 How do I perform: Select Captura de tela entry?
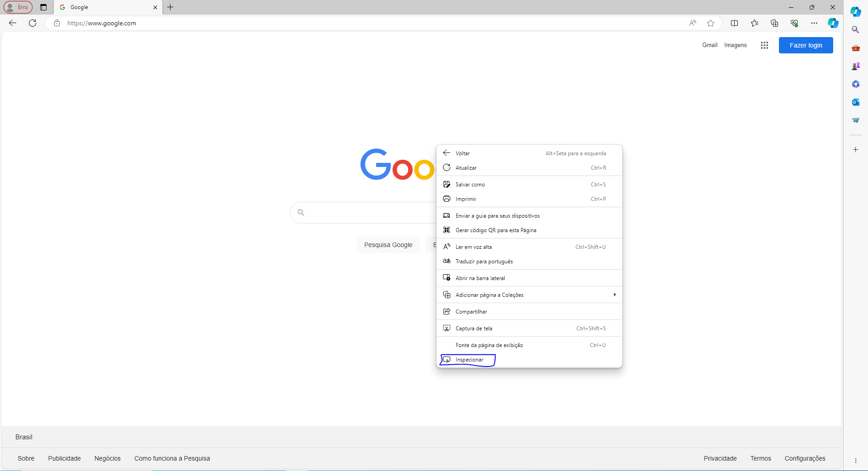pos(529,328)
